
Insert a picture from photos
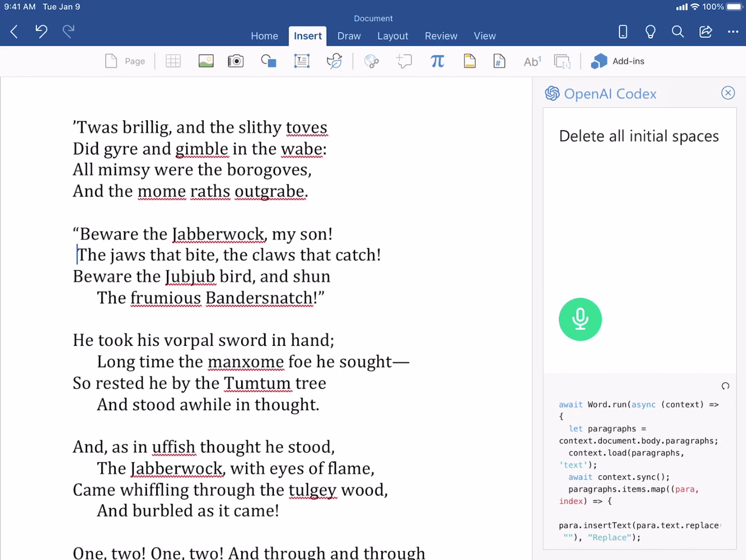[x=206, y=61]
